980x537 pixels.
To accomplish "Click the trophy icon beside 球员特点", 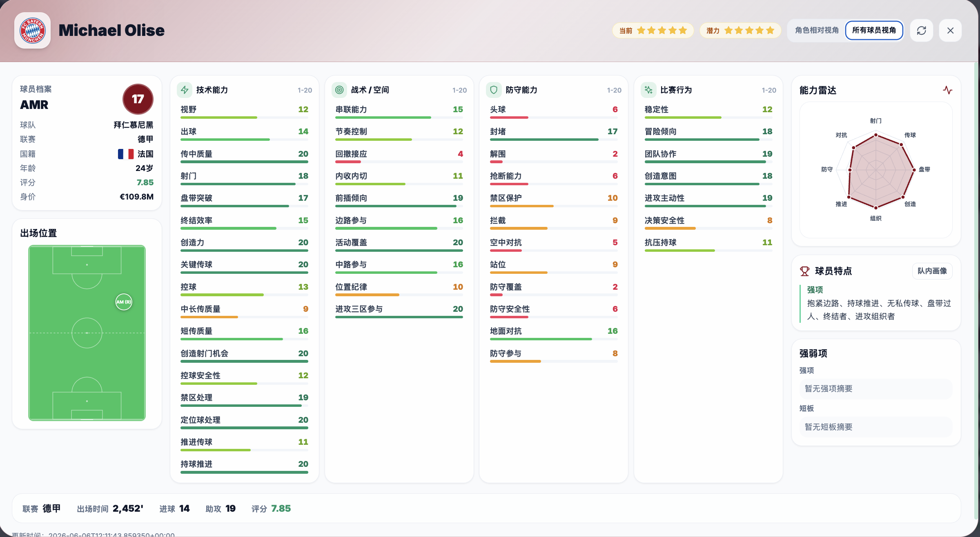I will pos(804,271).
